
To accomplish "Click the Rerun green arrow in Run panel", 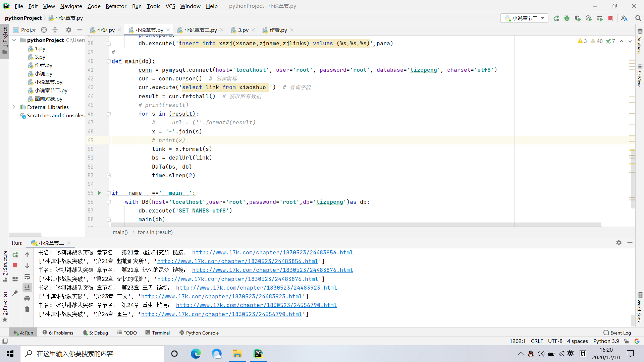I will pos(15,255).
